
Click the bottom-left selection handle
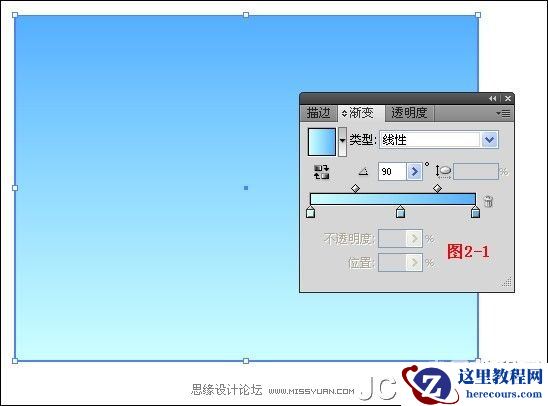click(15, 361)
